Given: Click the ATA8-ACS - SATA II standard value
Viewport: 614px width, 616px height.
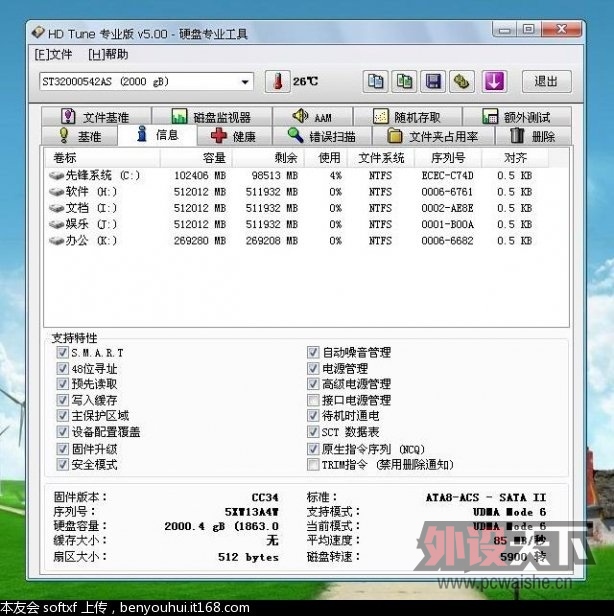Looking at the screenshot, I should tap(486, 497).
